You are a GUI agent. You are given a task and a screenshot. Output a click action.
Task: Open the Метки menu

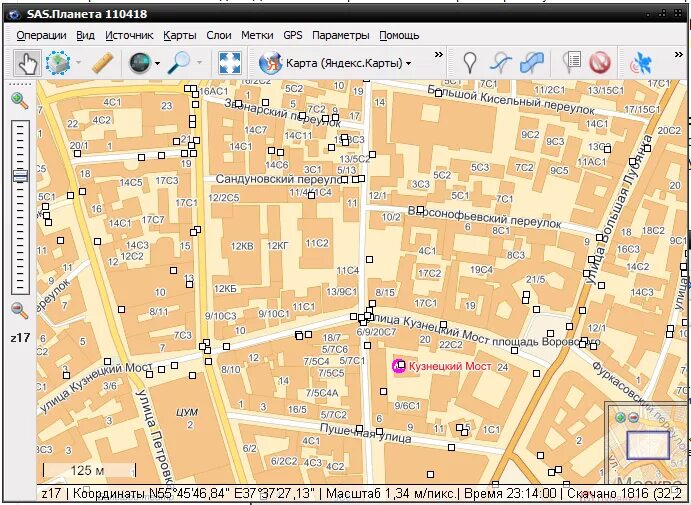257,35
